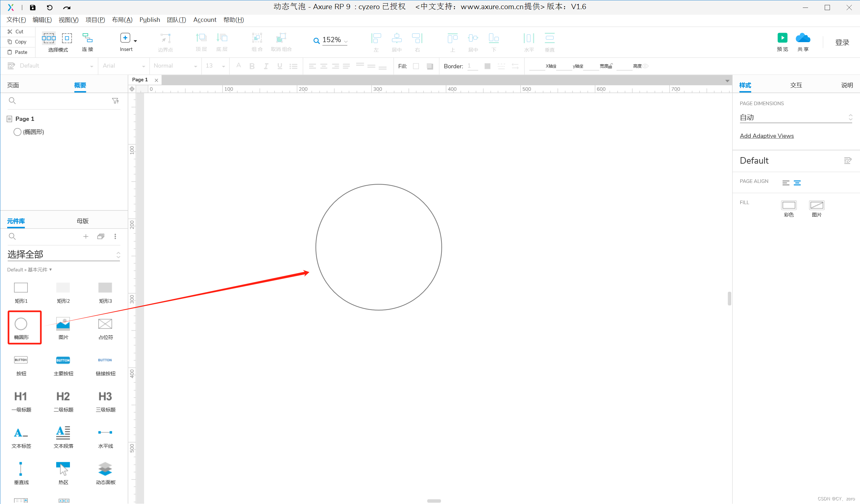The width and height of the screenshot is (860, 504).
Task: Switch to the Interactions tab
Action: (x=796, y=85)
